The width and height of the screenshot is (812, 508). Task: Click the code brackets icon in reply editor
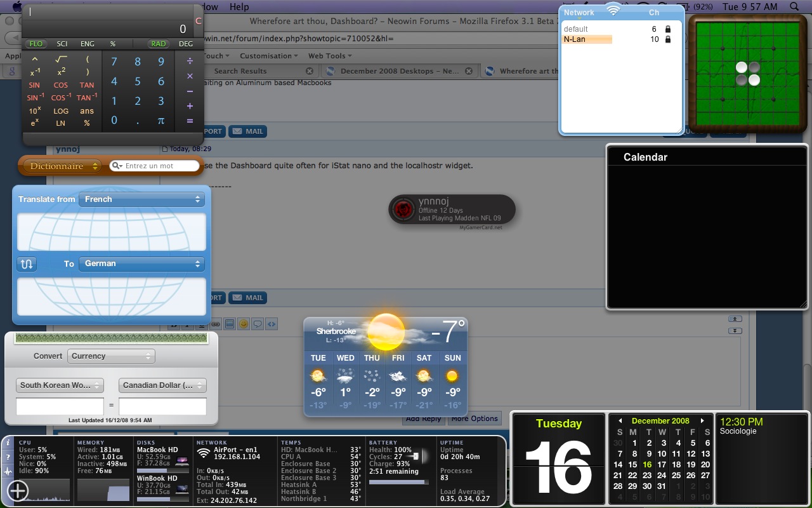pyautogui.click(x=272, y=324)
